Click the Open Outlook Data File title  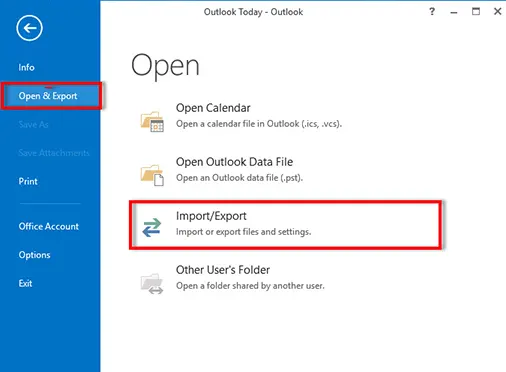click(x=234, y=162)
